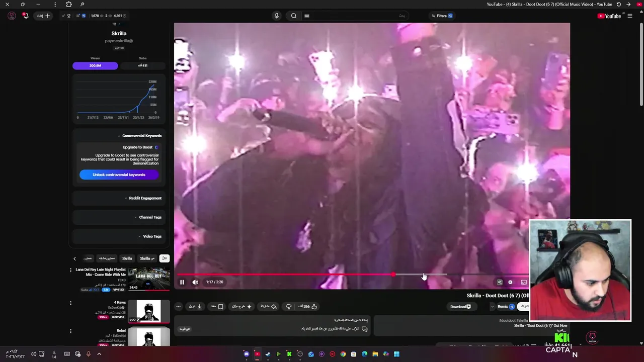Go to YouTube home logo

(x=609, y=16)
